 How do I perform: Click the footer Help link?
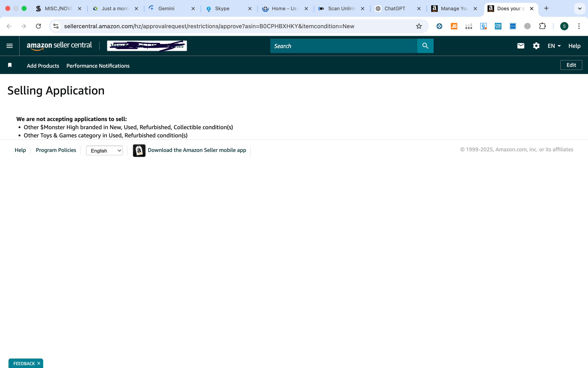(20, 150)
